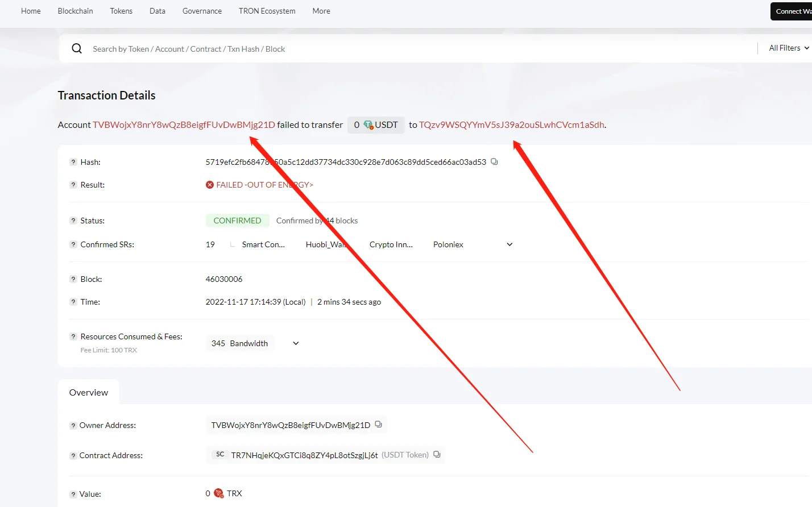The height and width of the screenshot is (507, 812).
Task: Click the search magnifier icon
Action: [x=77, y=49]
